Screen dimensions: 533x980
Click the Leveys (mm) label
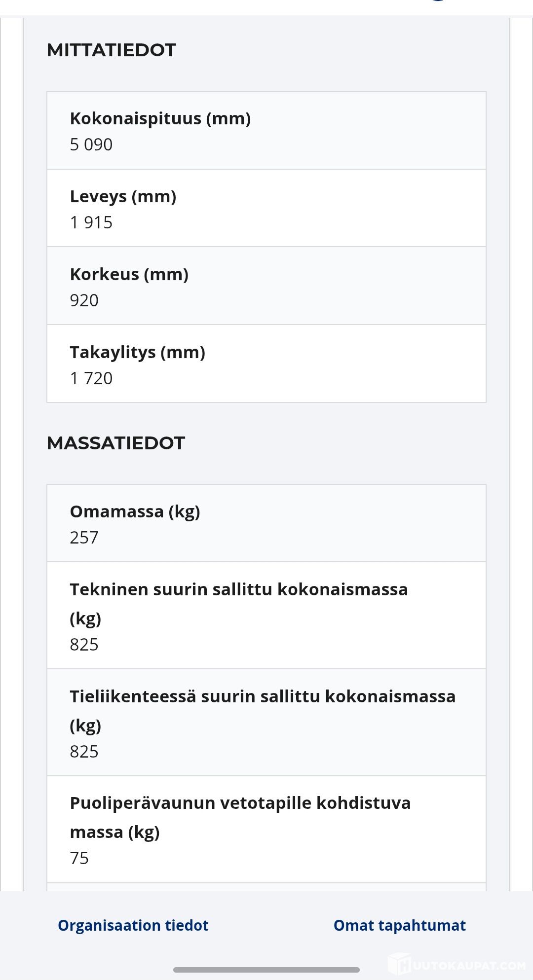pyautogui.click(x=123, y=196)
